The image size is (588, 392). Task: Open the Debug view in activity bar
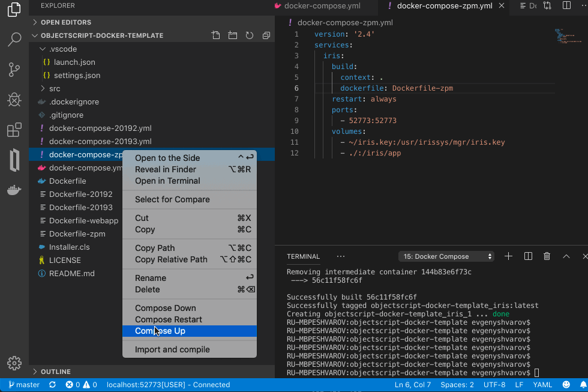point(14,100)
